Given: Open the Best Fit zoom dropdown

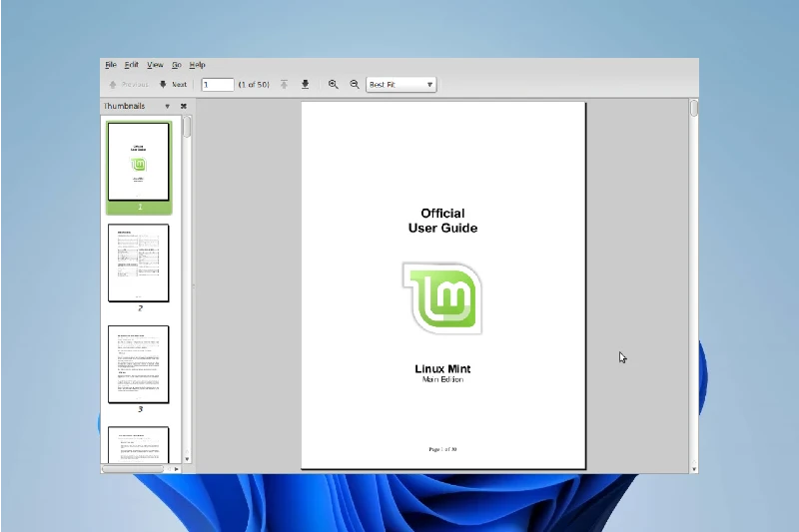Looking at the screenshot, I should 401,85.
